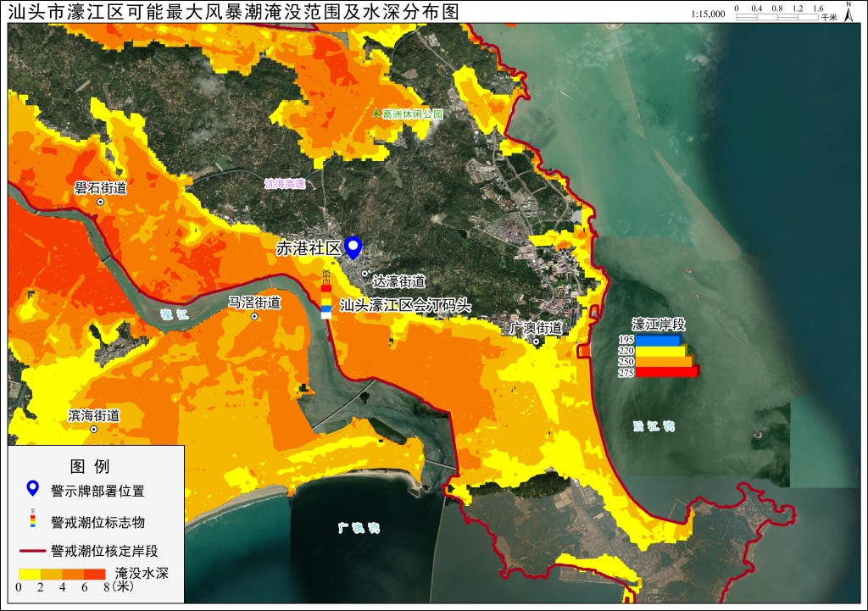The image size is (868, 611).
Task: Click the location dot for 滨海街道
Action: pos(93,430)
